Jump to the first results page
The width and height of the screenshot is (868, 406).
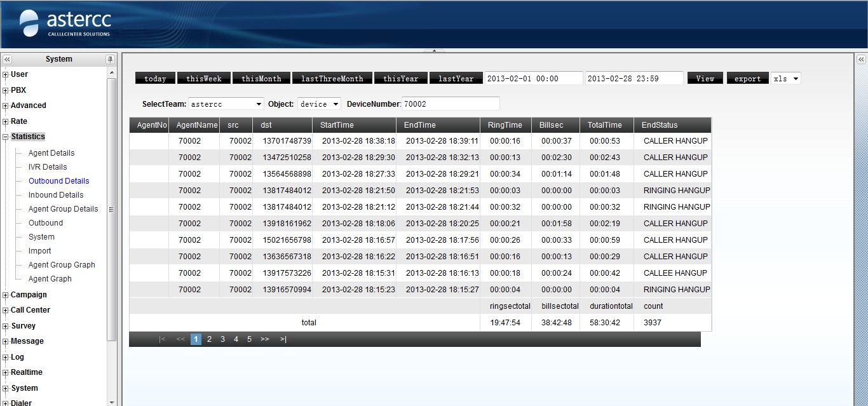click(x=162, y=339)
